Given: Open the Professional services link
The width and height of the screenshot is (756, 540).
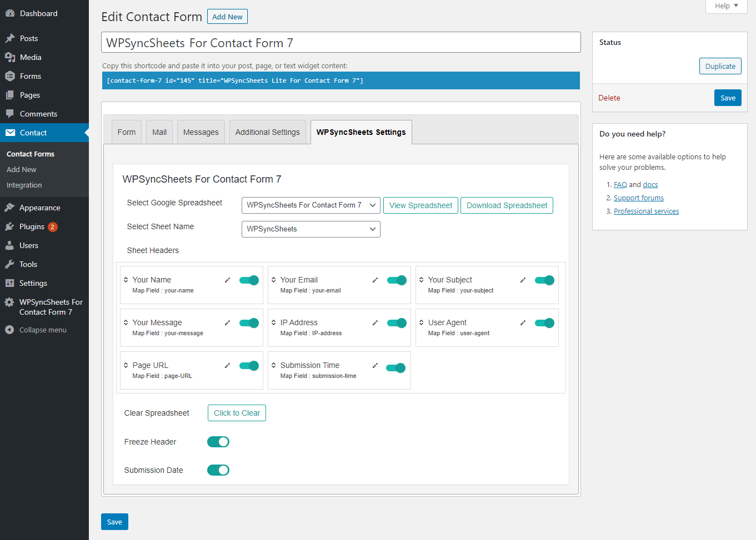Looking at the screenshot, I should (647, 211).
